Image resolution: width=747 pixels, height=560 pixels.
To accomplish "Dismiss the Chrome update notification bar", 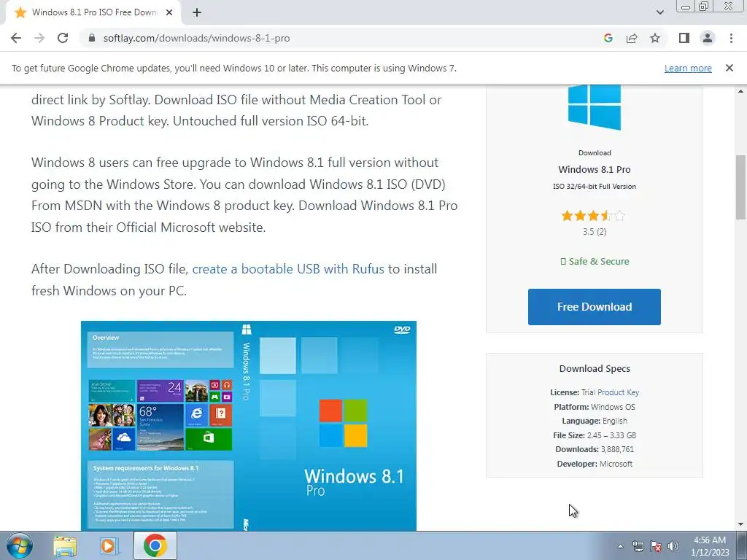I will click(x=729, y=68).
